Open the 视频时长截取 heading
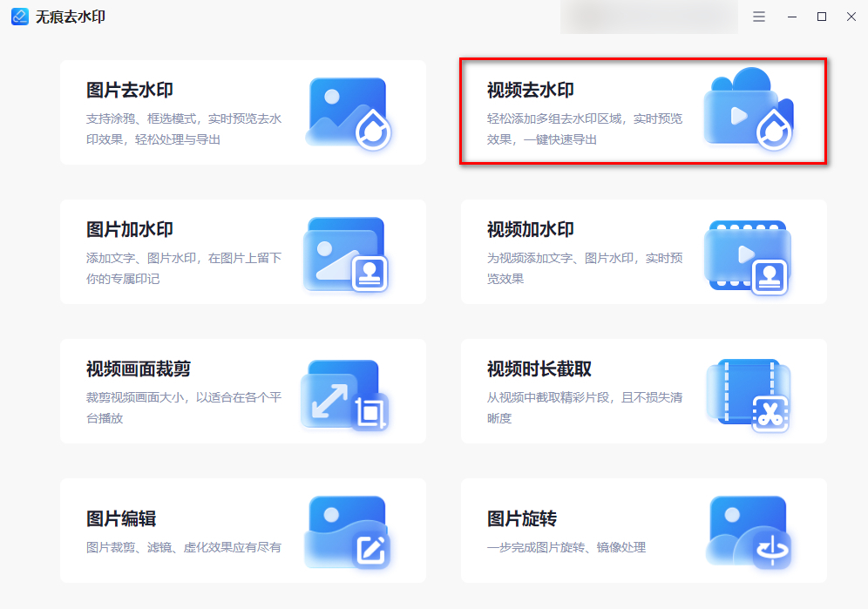The image size is (868, 609). pyautogui.click(x=539, y=369)
